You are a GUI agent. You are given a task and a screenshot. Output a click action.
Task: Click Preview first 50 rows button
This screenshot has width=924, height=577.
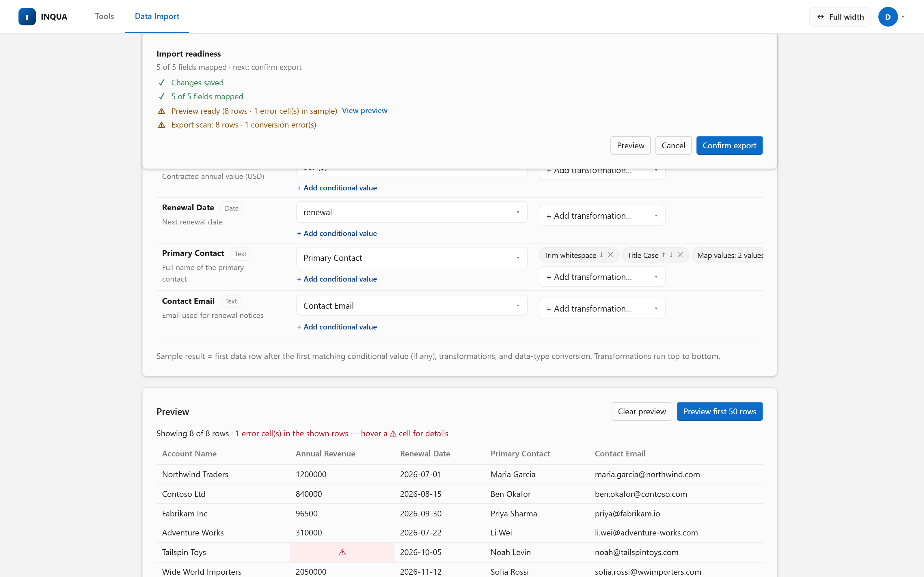719,411
